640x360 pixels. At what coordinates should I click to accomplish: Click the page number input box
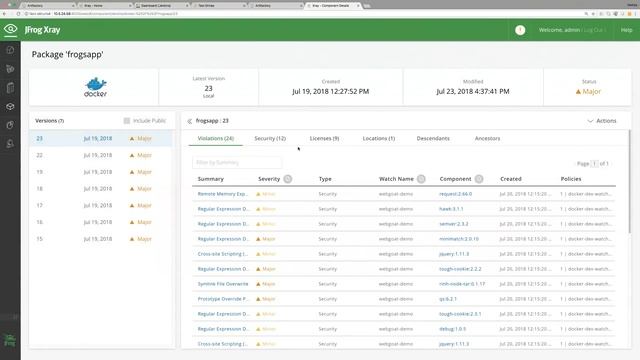tap(594, 164)
